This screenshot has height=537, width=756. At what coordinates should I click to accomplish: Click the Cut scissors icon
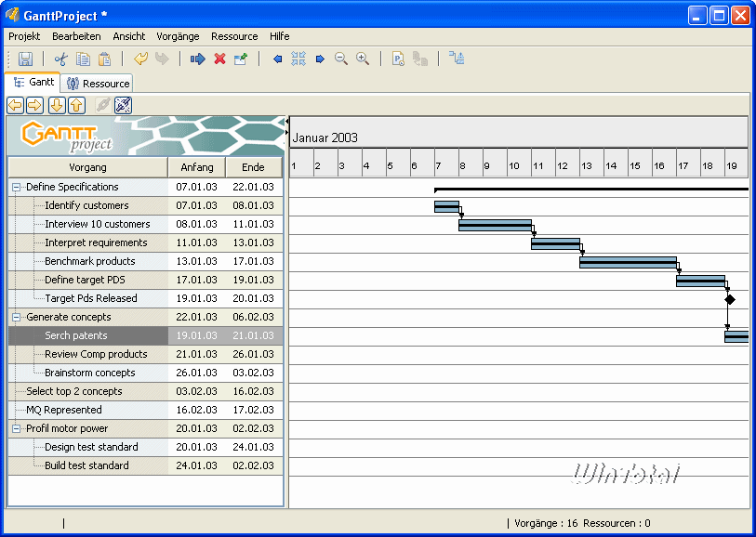coord(61,59)
